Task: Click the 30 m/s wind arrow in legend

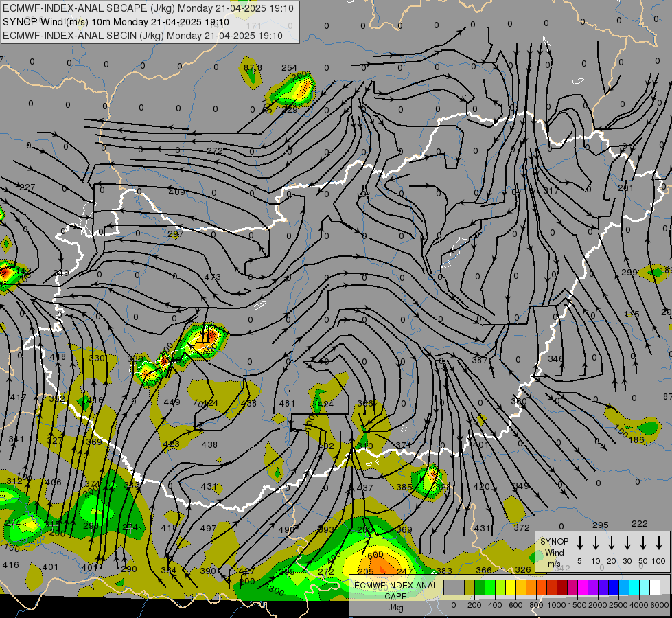Action: [x=627, y=543]
